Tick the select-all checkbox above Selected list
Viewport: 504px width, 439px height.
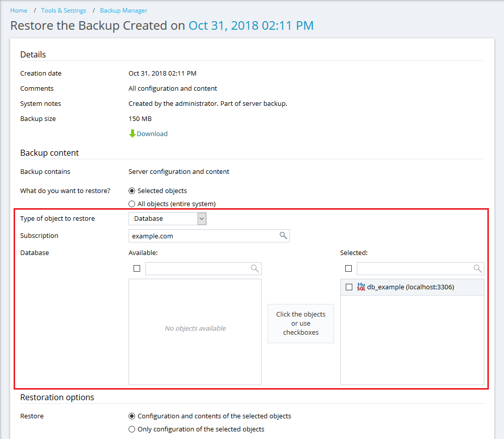348,269
